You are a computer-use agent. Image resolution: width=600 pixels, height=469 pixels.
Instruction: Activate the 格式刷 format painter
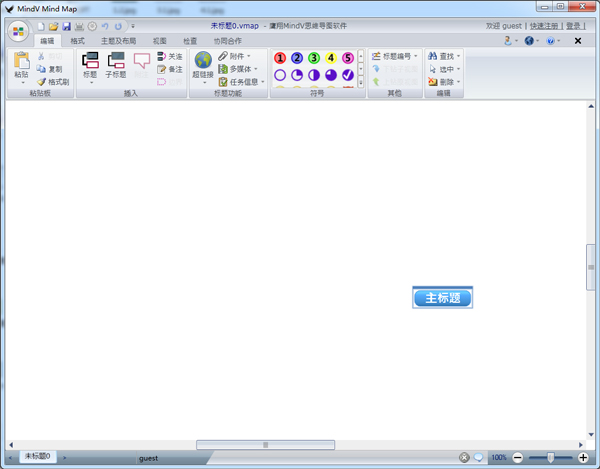click(x=53, y=82)
